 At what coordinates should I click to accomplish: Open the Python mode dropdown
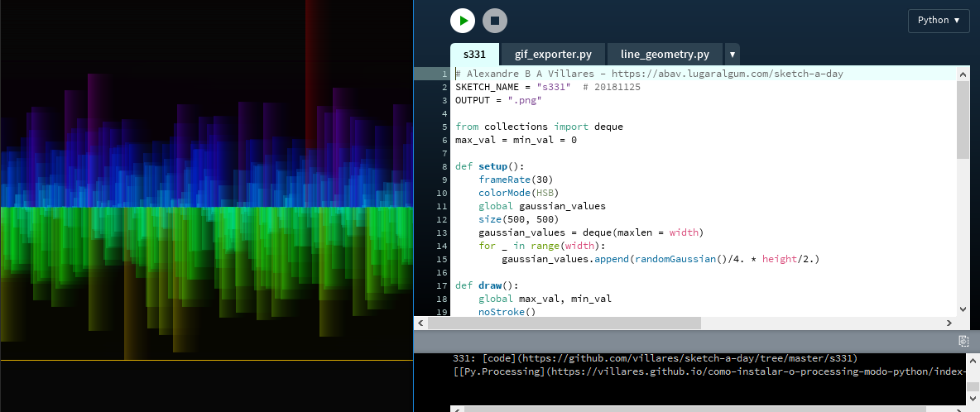pyautogui.click(x=939, y=21)
